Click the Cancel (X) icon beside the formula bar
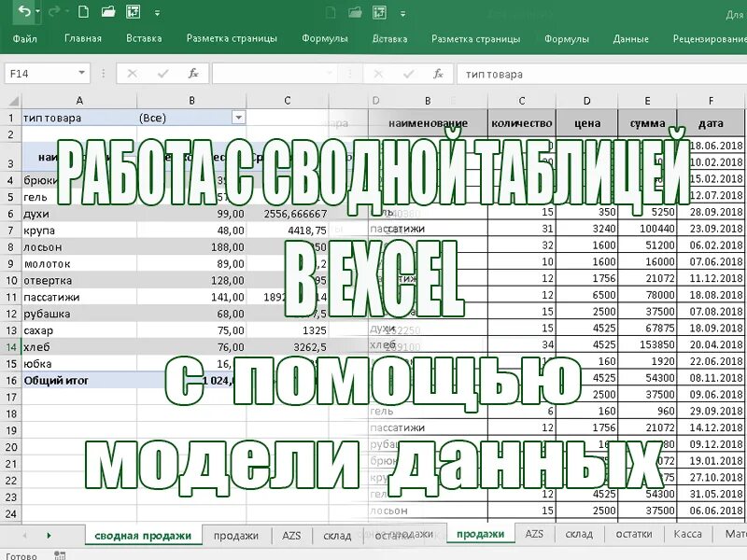This screenshot has height=560, width=747. coord(132,73)
